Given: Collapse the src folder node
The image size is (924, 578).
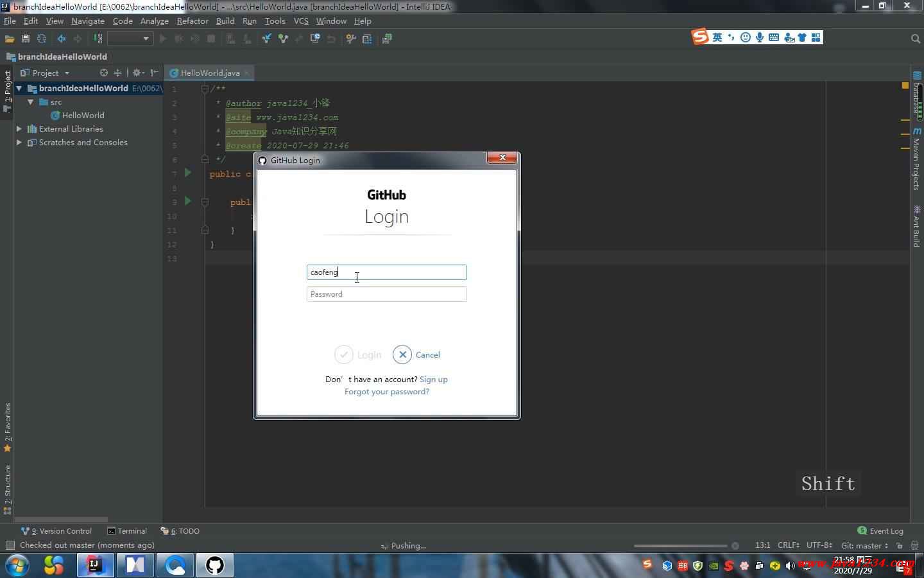Looking at the screenshot, I should tap(30, 102).
